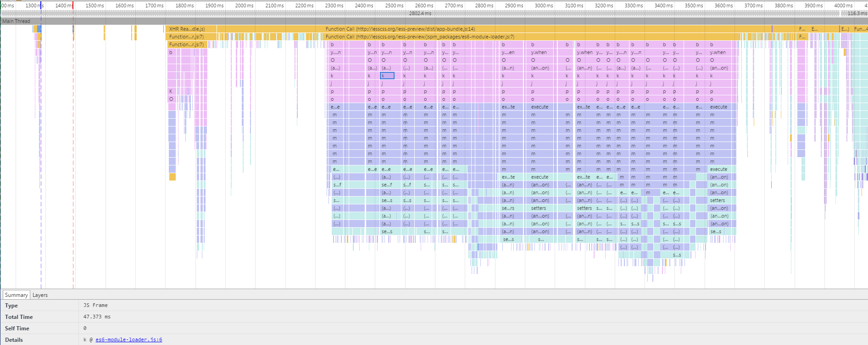Viewport: 868px width, 345px height.
Task: Select the "y...en" flame chart frame
Action: coord(508,52)
